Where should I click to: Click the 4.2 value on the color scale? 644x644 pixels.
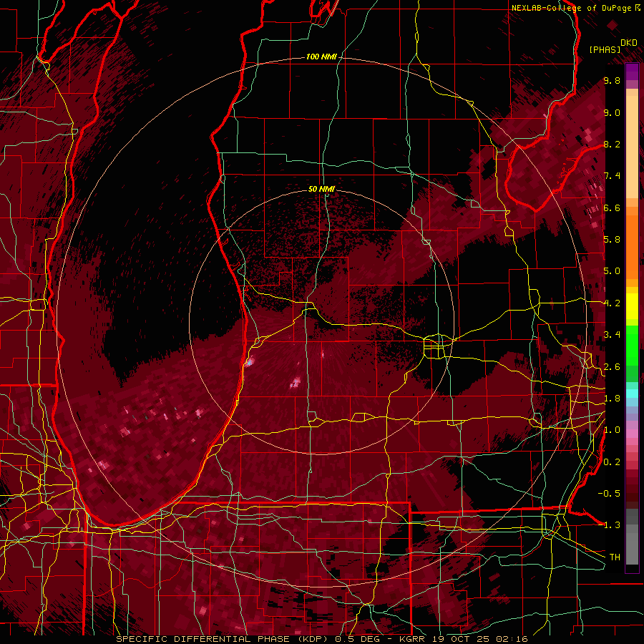[x=612, y=303]
